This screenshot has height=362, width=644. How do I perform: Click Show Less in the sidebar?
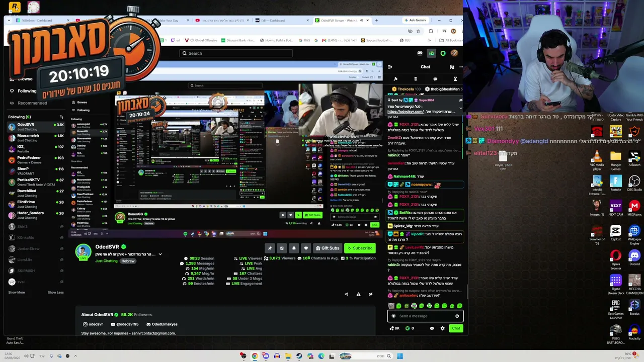[56, 293]
